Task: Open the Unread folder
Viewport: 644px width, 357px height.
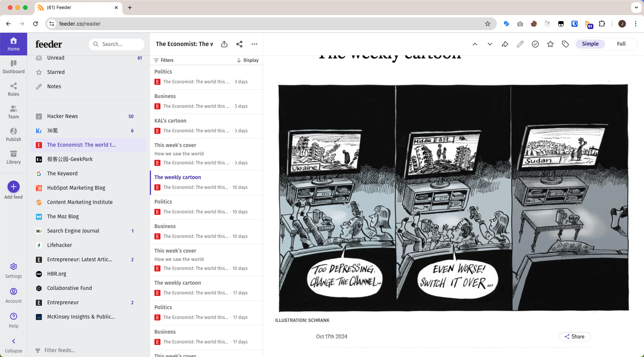Action: tap(88, 58)
